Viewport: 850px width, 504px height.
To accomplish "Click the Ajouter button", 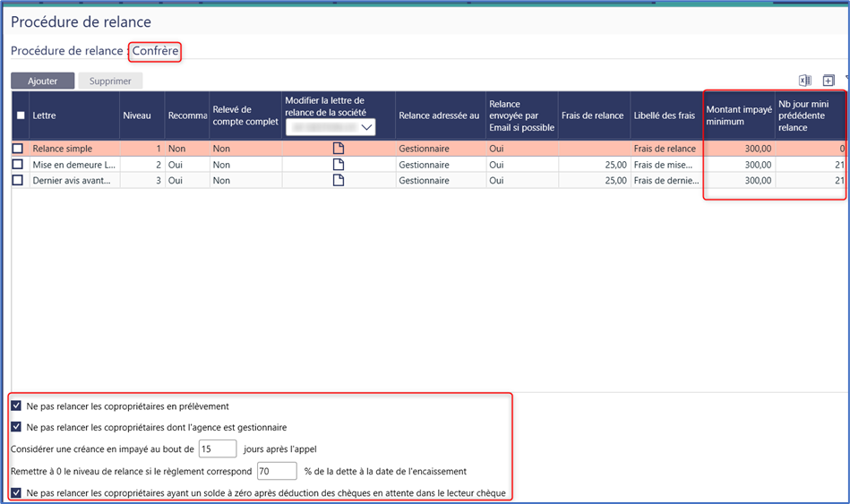I will (x=42, y=81).
